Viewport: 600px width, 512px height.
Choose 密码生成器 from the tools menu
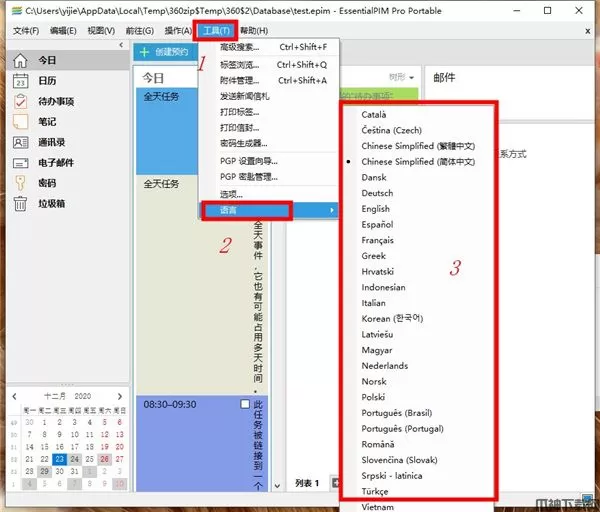244,143
